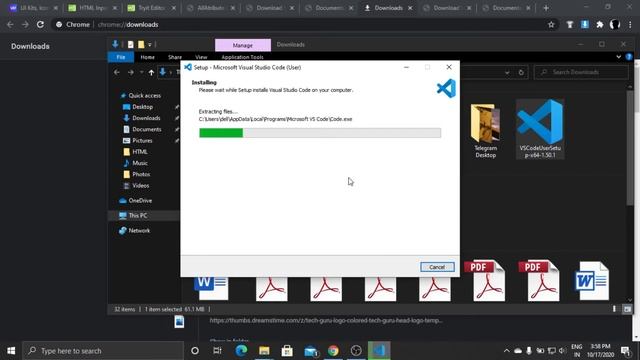This screenshot has height=360, width=640.
Task: Open File Explorer from taskbar
Action: 264,351
